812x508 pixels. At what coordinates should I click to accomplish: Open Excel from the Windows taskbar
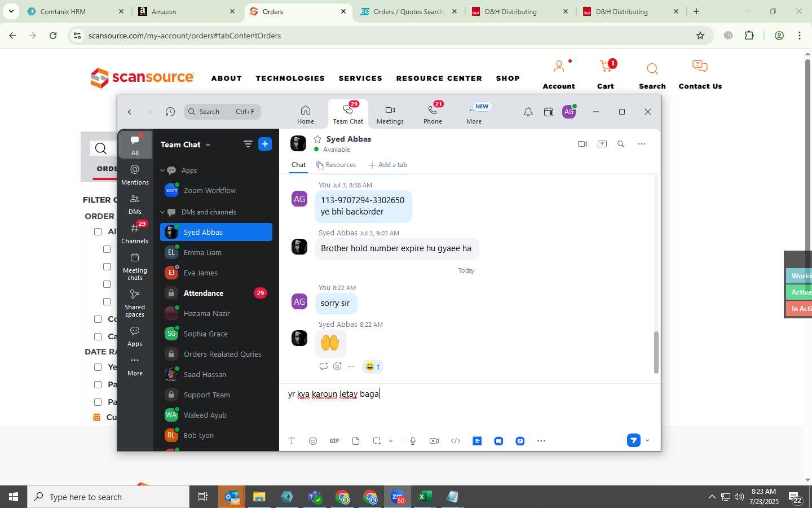click(x=425, y=497)
